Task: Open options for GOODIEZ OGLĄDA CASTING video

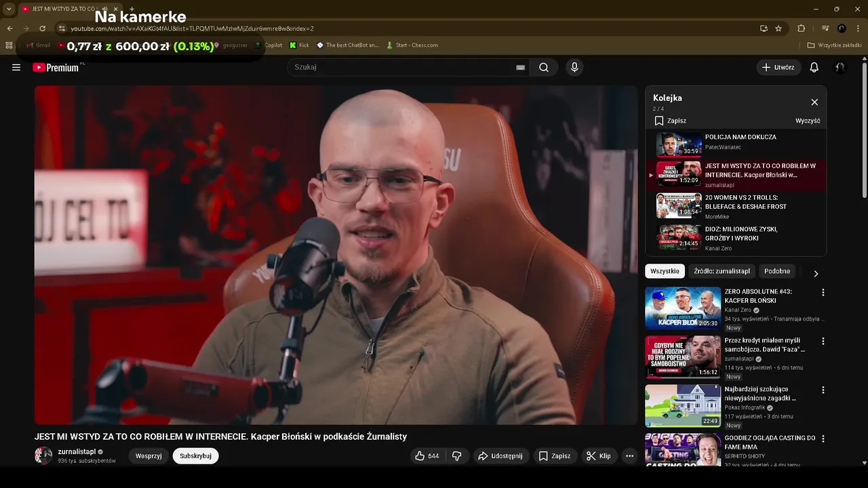Action: (x=823, y=439)
